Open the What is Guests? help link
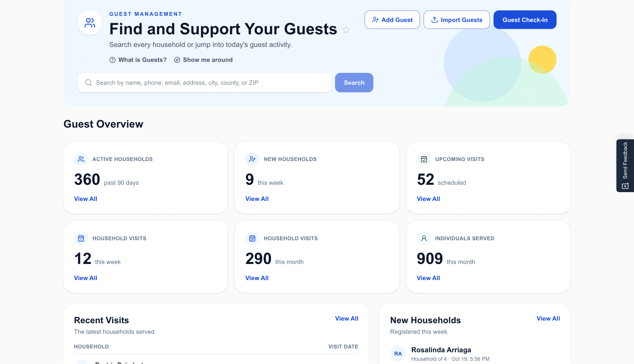This screenshot has height=364, width=634. coord(138,60)
